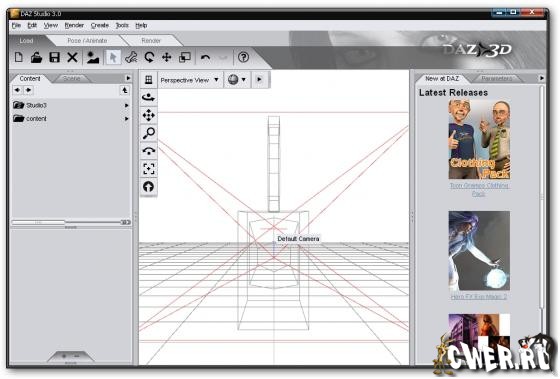Click the magnifier zoom viewport icon
This screenshot has width=560, height=379.
coord(149,133)
